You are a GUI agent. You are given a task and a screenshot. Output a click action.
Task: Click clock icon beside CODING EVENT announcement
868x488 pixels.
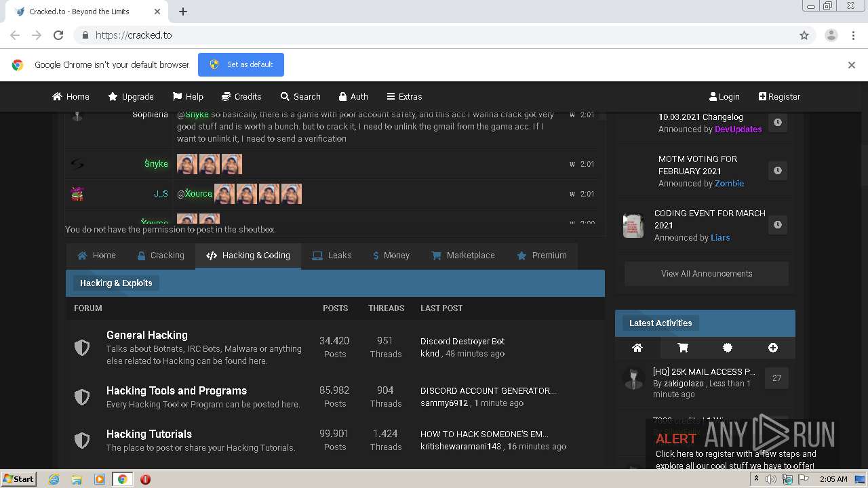(x=778, y=224)
